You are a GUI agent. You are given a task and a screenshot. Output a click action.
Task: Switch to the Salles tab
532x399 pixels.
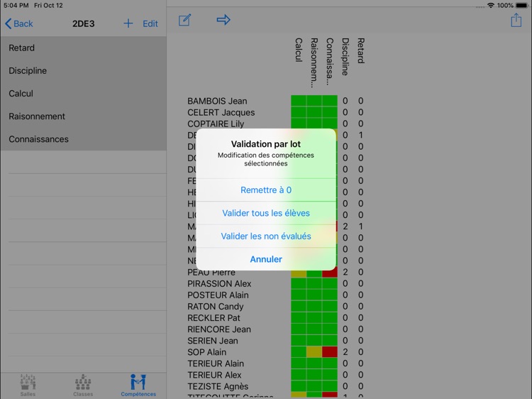click(28, 385)
